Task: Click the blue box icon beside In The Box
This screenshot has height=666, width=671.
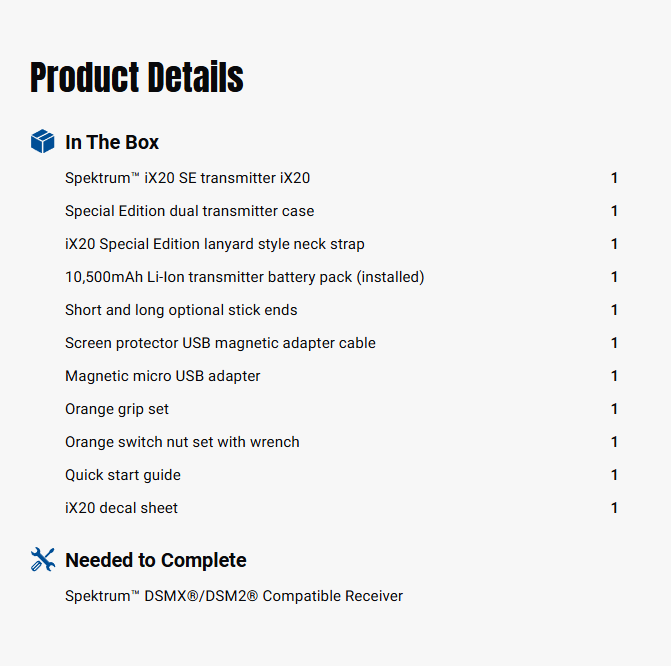Action: tap(42, 142)
